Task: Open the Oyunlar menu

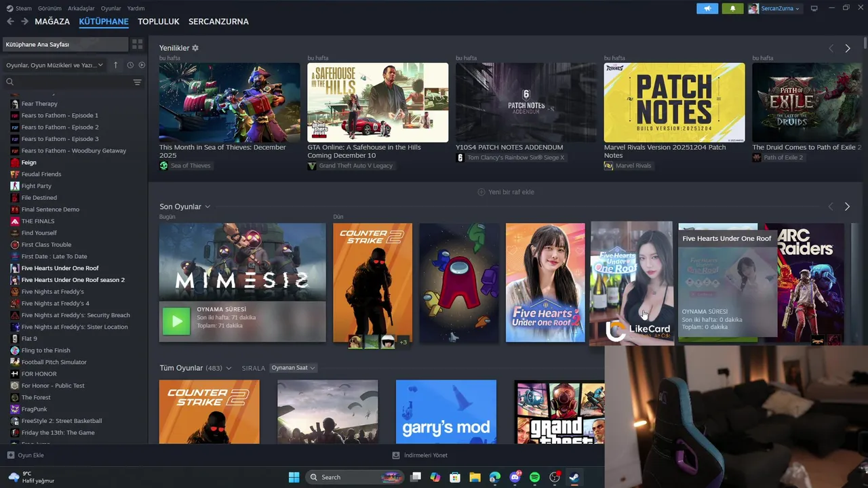Action: [x=111, y=8]
